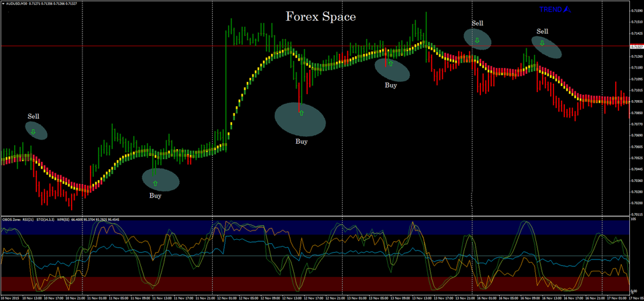
Task: Click the current price tag 0.71327
Action: (x=636, y=47)
